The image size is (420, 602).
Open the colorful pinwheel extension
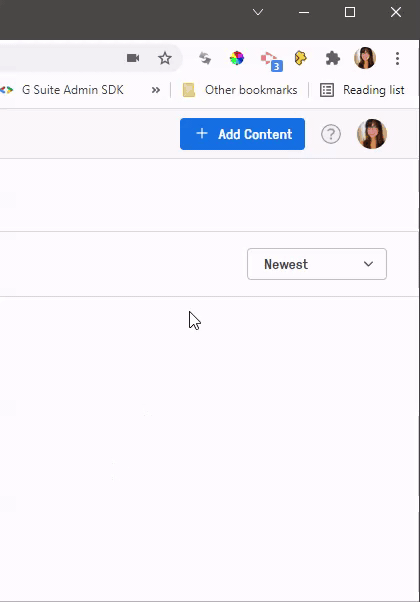tap(237, 58)
